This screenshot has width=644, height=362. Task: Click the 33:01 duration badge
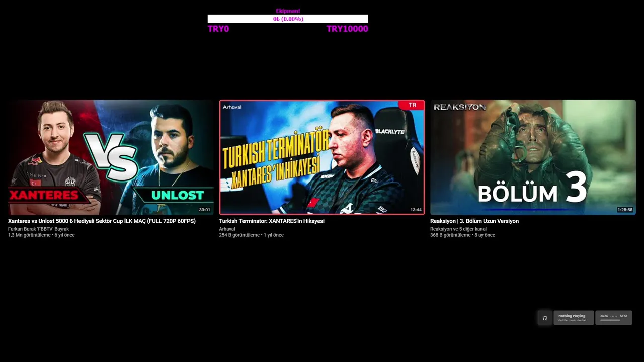coord(204,210)
